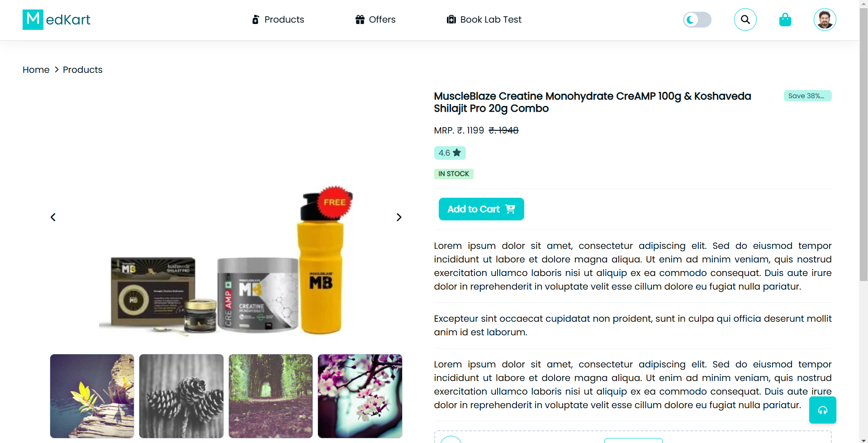
Task: Click the MedKart logo
Action: (x=57, y=19)
